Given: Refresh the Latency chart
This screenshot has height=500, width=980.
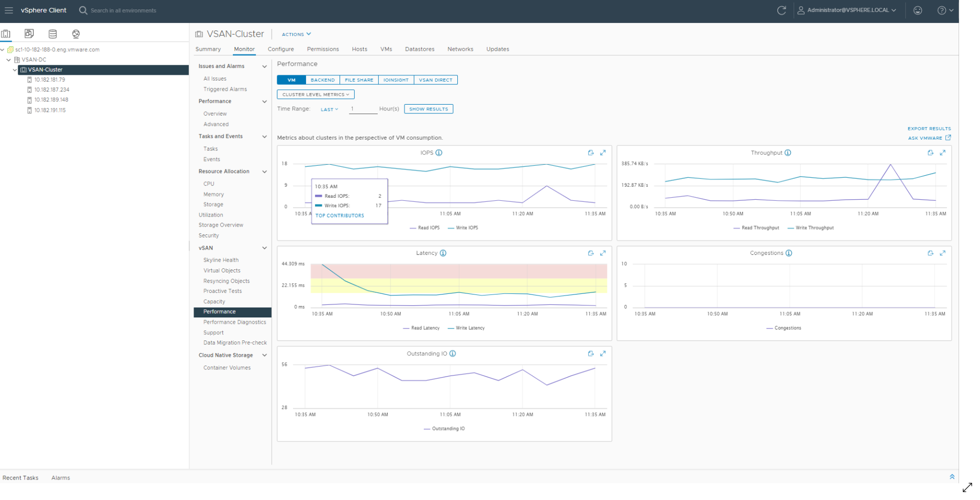Looking at the screenshot, I should pyautogui.click(x=591, y=253).
